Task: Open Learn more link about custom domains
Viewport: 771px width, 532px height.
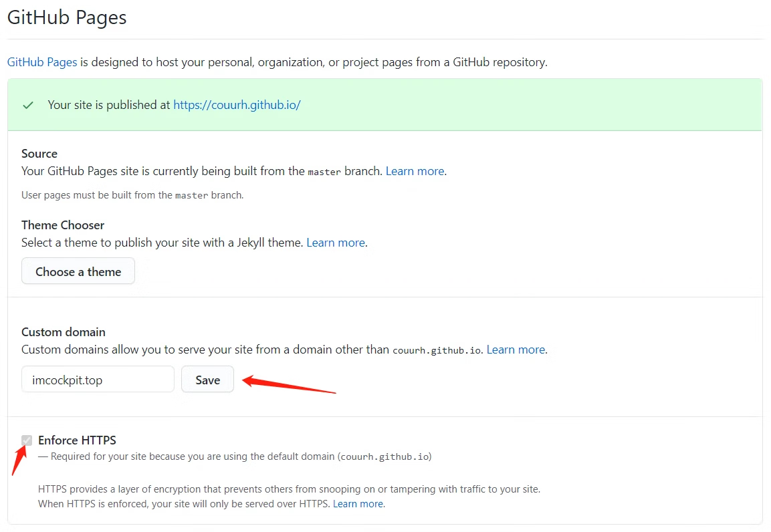Action: click(516, 350)
